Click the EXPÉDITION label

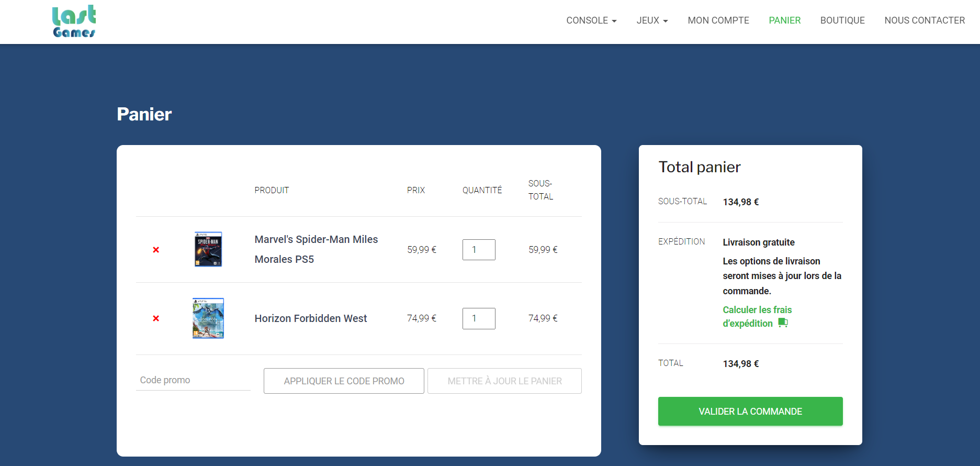point(682,241)
